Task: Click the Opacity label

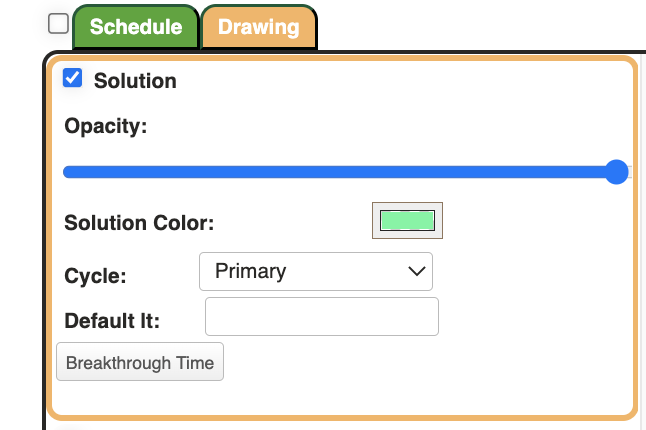Action: pos(105,126)
